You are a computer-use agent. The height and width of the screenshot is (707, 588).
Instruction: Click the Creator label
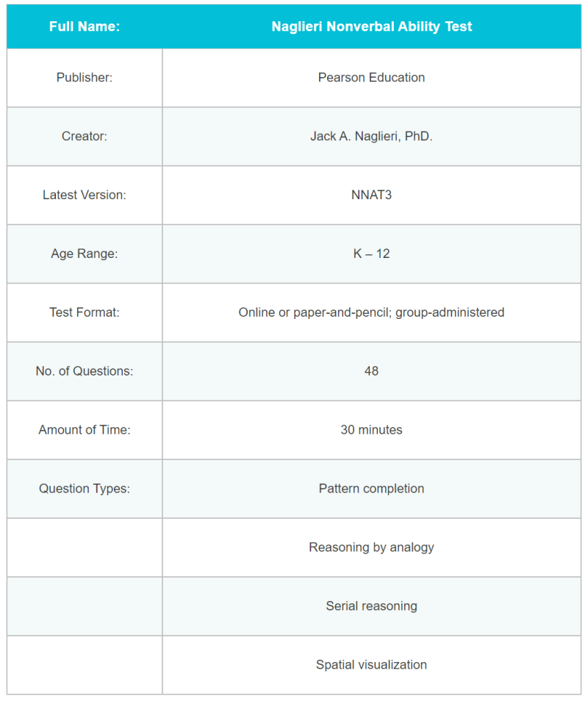85,136
